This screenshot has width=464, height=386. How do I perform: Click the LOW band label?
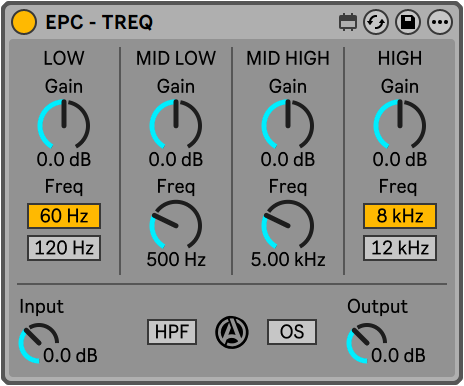point(64,58)
